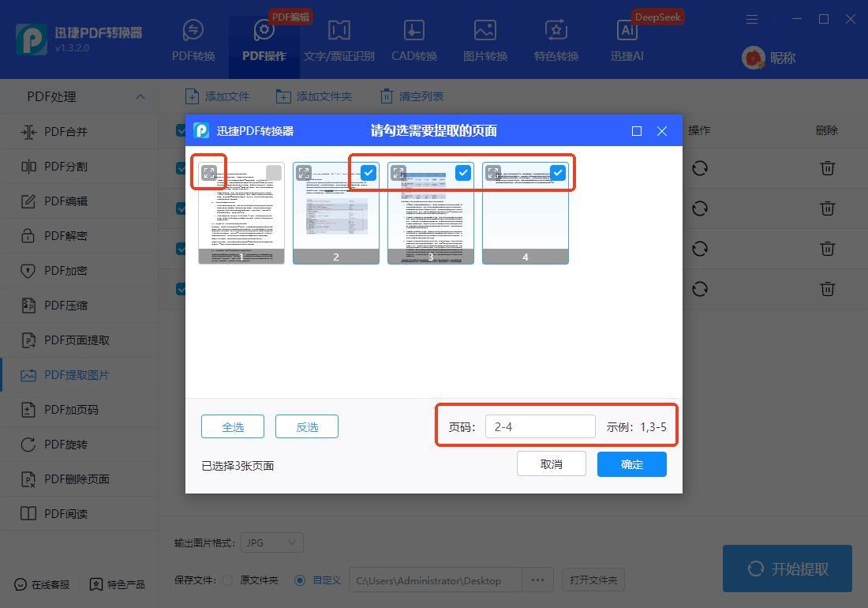Select PDF页面提取 in the sidebar

click(x=77, y=340)
